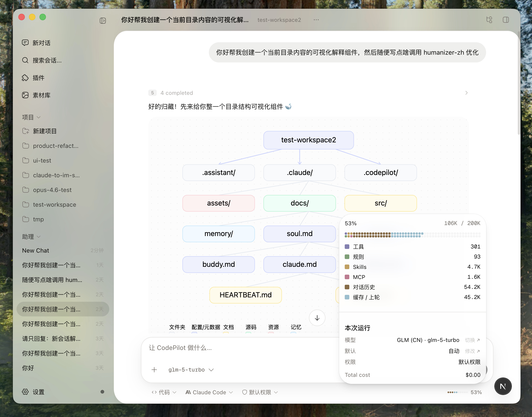
Task: Open the New Chat conversation
Action: click(63, 250)
